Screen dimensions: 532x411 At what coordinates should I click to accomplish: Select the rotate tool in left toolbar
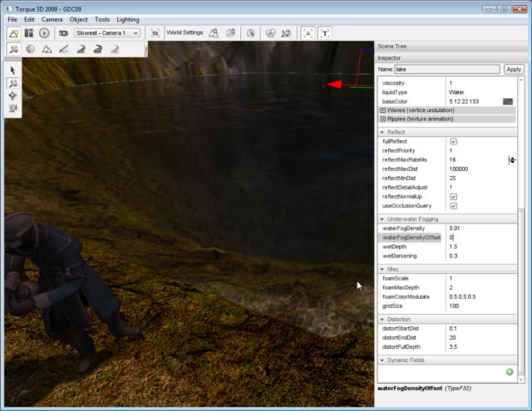tap(13, 96)
